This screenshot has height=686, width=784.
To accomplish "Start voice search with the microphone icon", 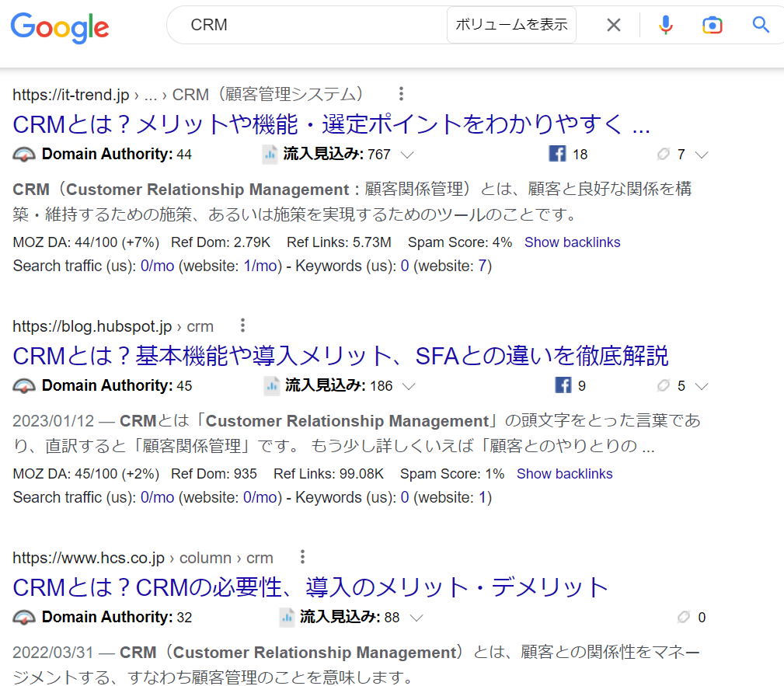I will (665, 26).
